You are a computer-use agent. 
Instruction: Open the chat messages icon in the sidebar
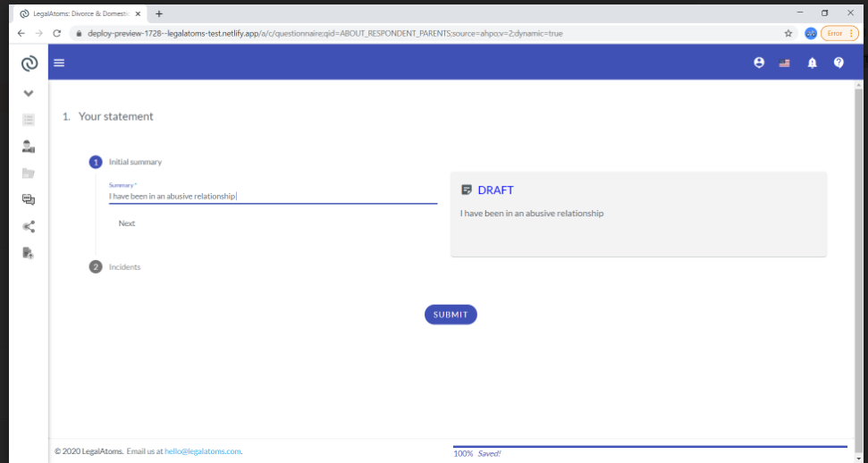pos(29,199)
